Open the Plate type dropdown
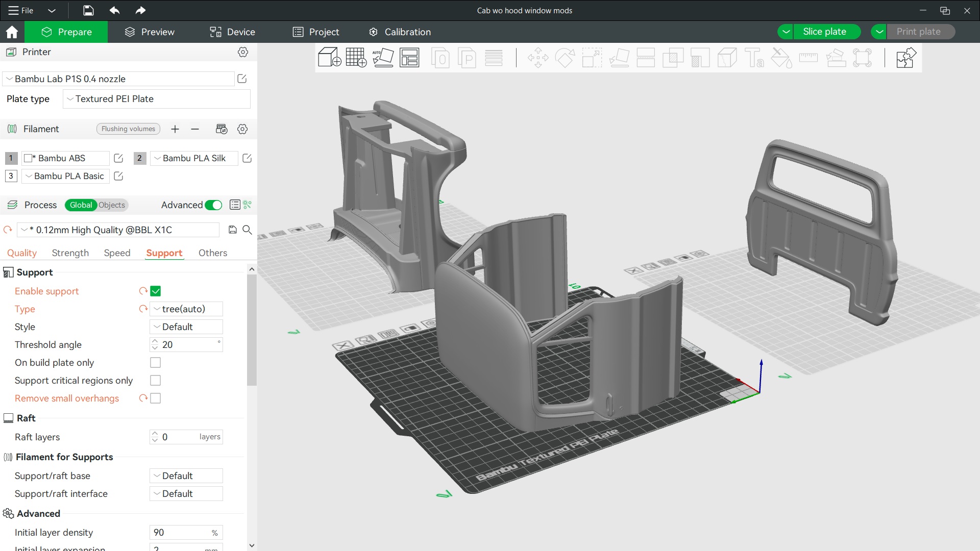The image size is (980, 551). point(157,99)
